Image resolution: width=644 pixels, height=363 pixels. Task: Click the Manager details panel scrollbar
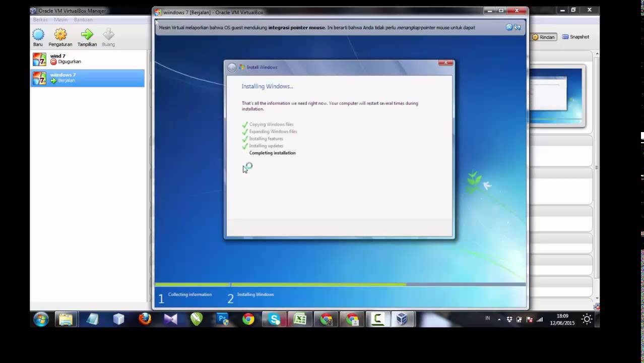coord(597,166)
